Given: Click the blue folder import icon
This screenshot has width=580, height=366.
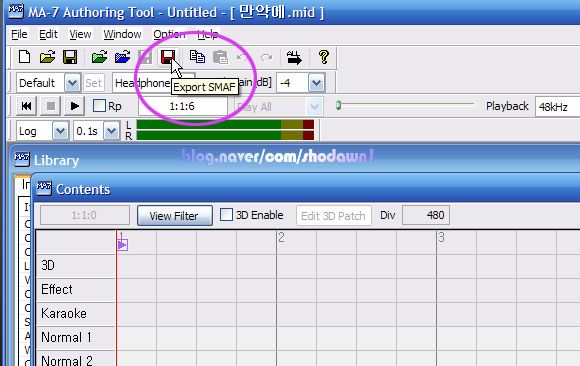Looking at the screenshot, I should [122, 57].
